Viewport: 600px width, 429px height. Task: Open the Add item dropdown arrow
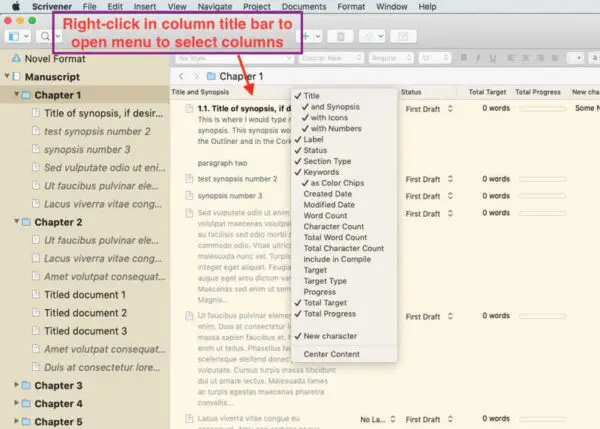pyautogui.click(x=318, y=37)
